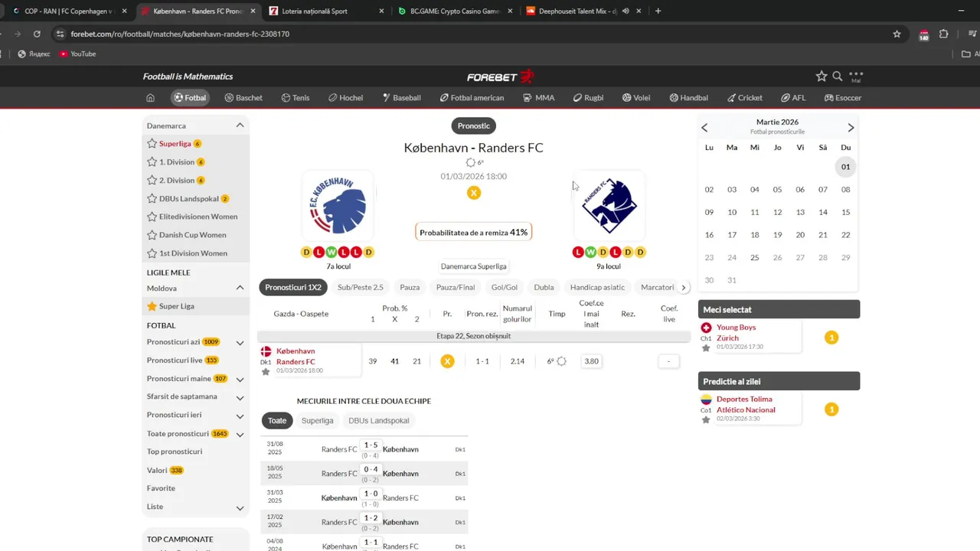Screen dimensions: 980x551
Task: Expand the Pronosticuri maine menu
Action: pos(240,380)
